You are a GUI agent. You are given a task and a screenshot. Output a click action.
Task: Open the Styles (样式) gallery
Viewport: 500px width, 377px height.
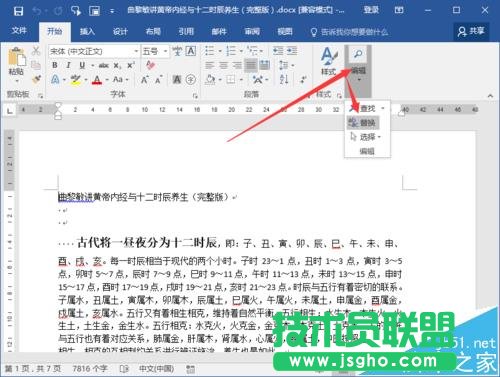click(328, 61)
